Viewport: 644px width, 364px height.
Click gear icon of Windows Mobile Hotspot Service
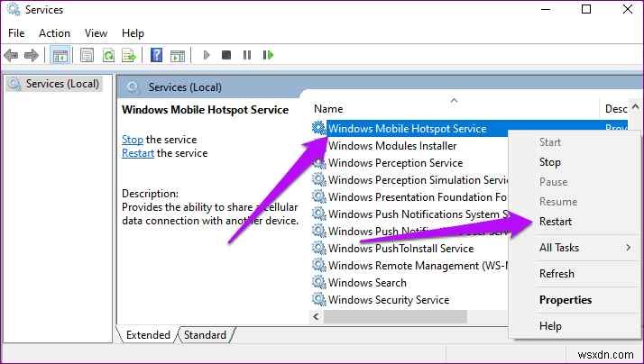pos(318,128)
